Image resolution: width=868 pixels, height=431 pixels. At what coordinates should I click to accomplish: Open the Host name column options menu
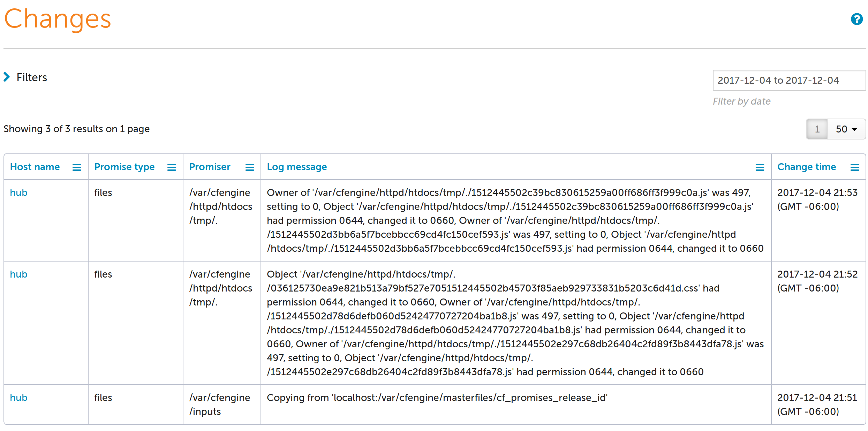pos(77,167)
